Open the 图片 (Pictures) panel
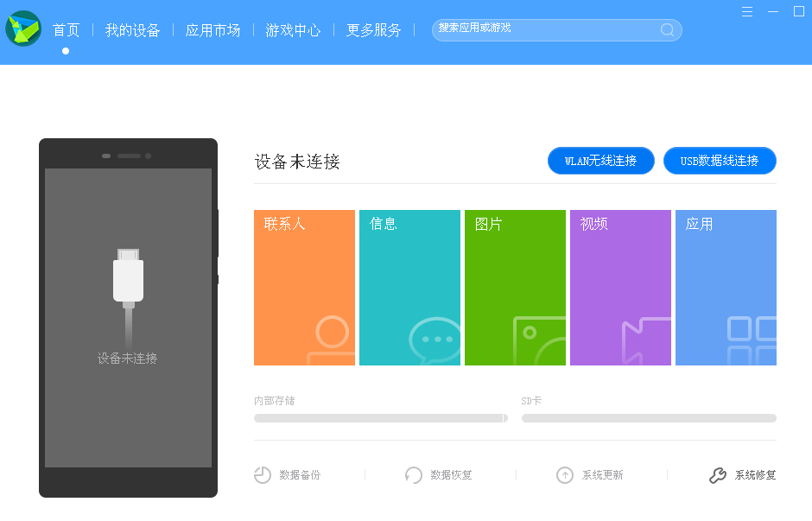Screen dimensions: 812x521 [515, 287]
